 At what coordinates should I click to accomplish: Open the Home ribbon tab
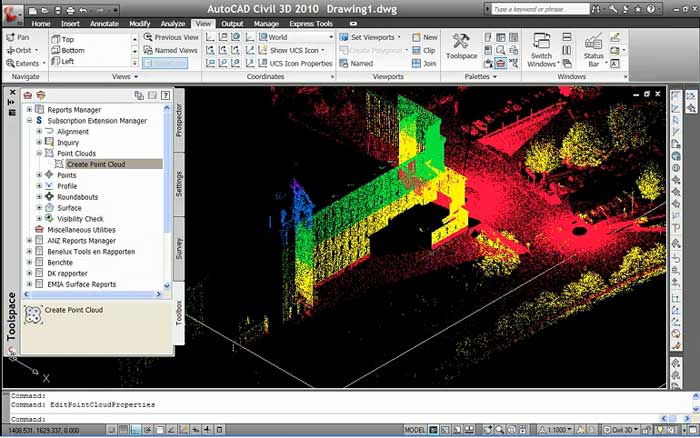coord(41,24)
